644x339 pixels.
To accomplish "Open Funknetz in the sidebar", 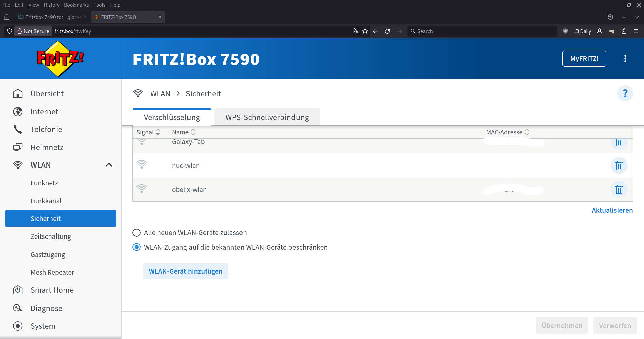I will point(44,183).
